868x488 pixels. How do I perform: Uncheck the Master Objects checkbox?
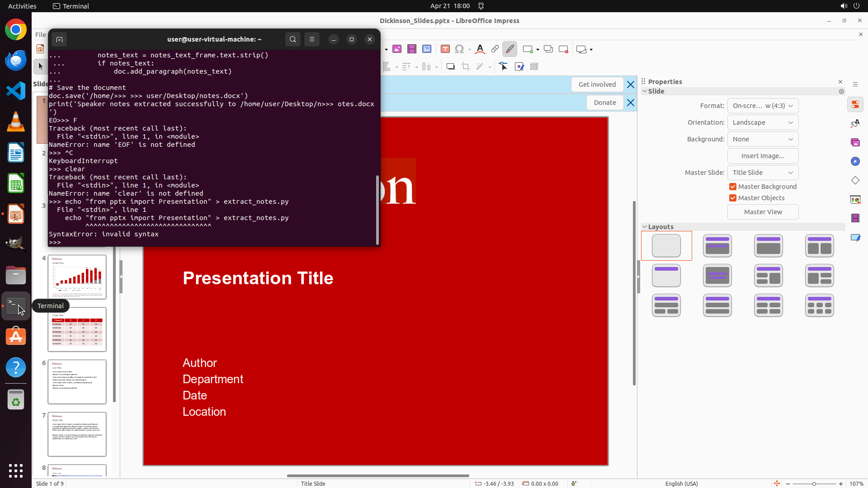point(733,198)
